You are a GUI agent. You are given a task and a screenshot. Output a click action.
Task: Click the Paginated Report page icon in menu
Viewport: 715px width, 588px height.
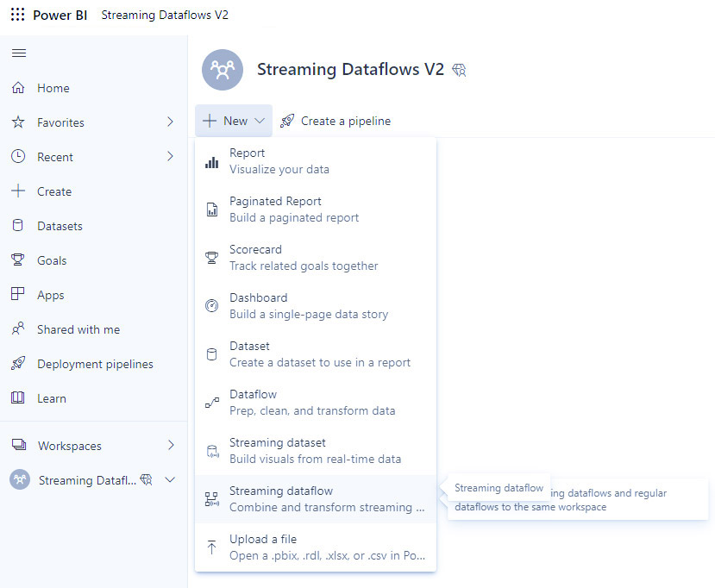tap(211, 210)
